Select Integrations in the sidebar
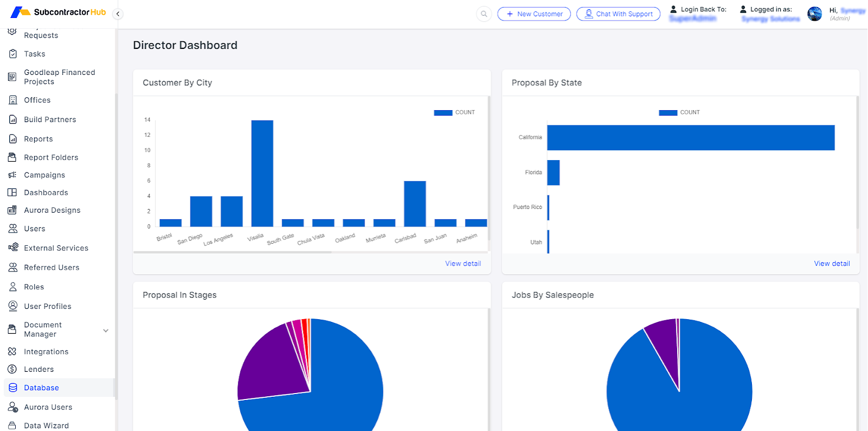 tap(46, 352)
